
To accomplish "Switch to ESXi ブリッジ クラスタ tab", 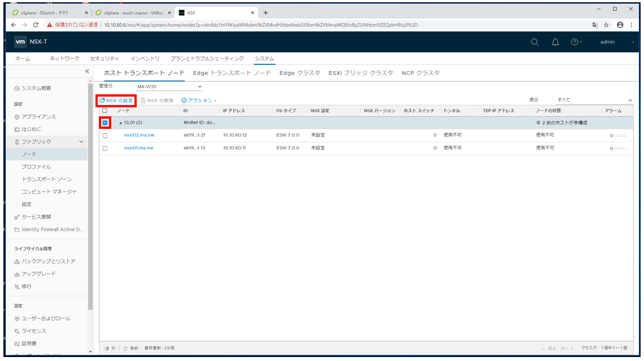I will (360, 73).
